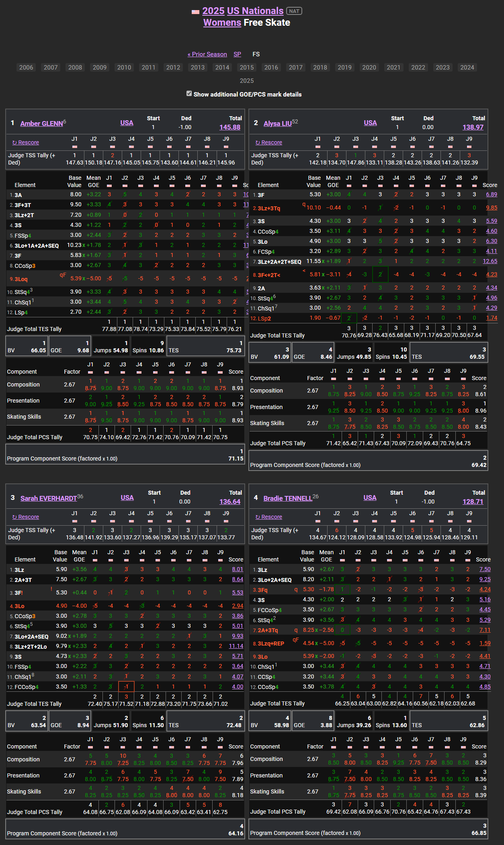Uncheck Show additional GOE/PCS mark details

(189, 94)
